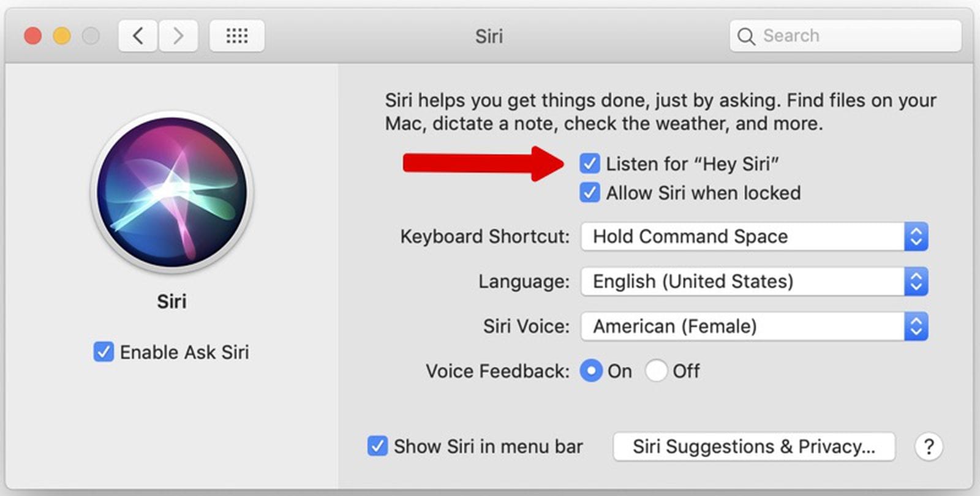Click the Siri title in the toolbar

[488, 36]
